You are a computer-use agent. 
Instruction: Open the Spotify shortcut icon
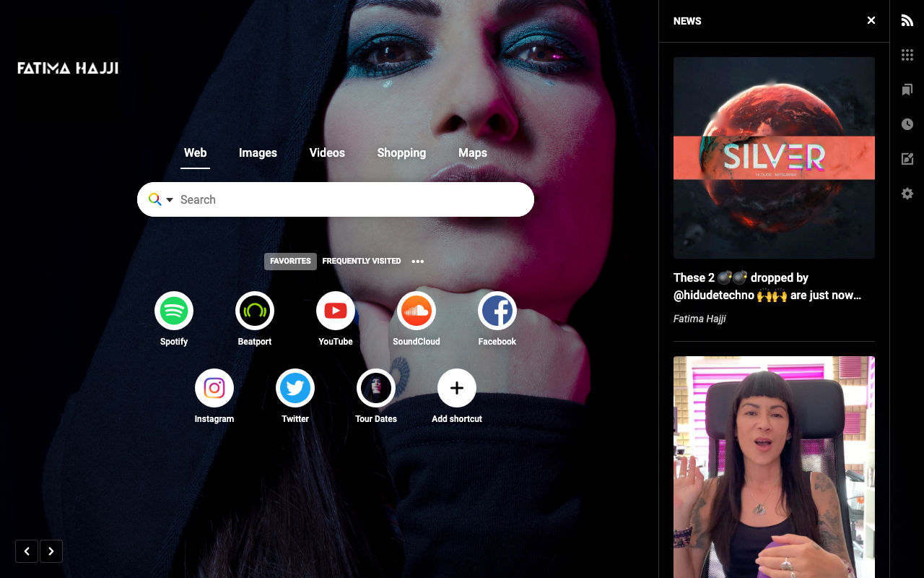pos(174,311)
